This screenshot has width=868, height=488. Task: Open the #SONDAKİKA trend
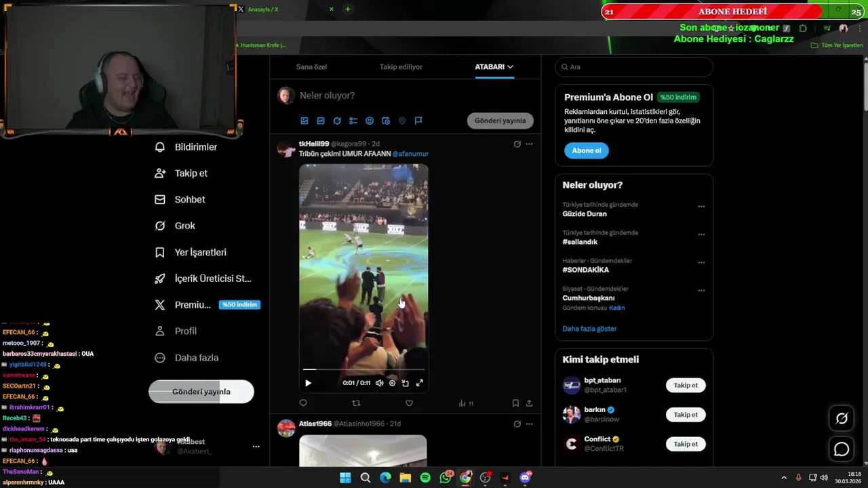point(585,270)
